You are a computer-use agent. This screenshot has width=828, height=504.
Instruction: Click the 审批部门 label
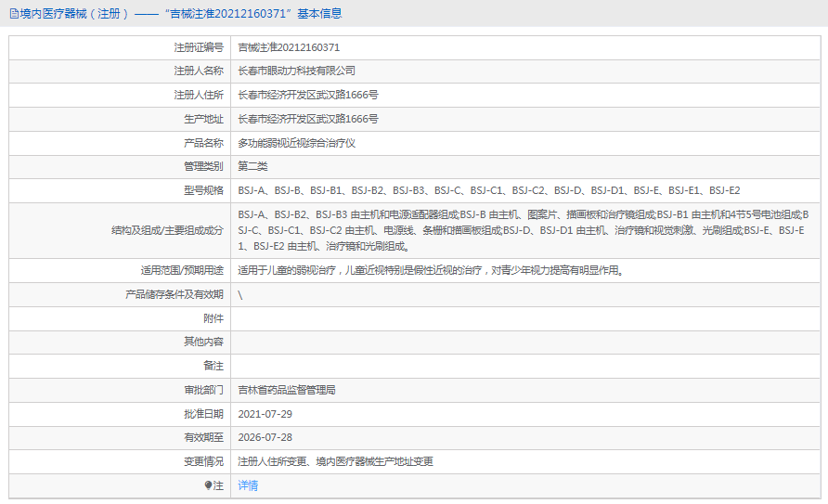coord(204,390)
